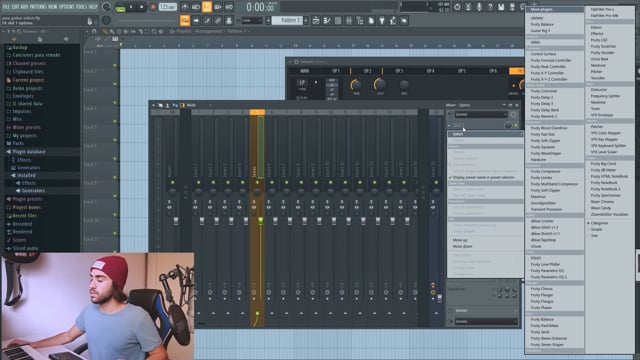Show the mixer from the toolbar icon
Image resolution: width=640 pixels, height=360 pixels.
coord(349,20)
